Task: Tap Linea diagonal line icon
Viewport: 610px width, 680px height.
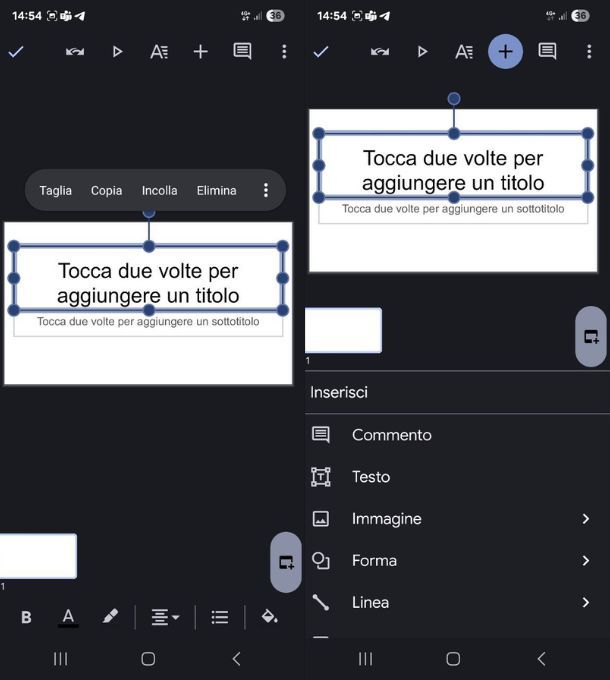Action: [321, 602]
